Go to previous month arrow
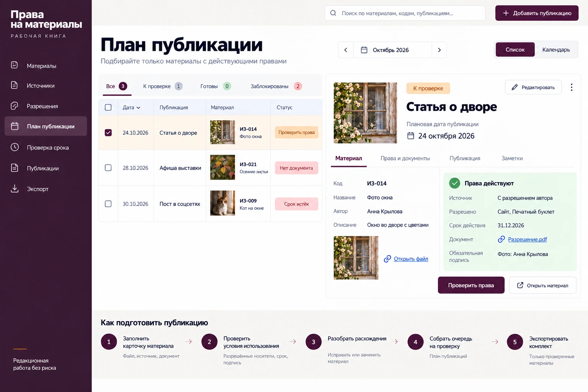Viewport: 588px width, 392px height. 346,50
